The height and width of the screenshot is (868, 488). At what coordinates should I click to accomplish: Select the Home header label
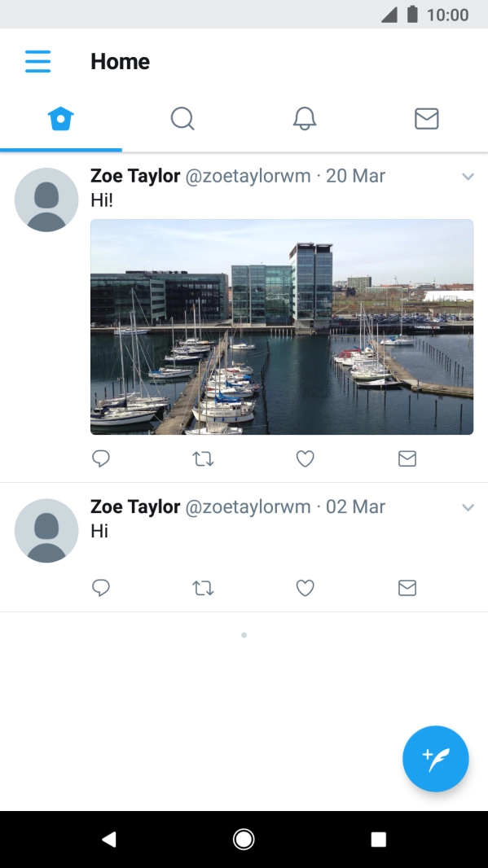(121, 61)
